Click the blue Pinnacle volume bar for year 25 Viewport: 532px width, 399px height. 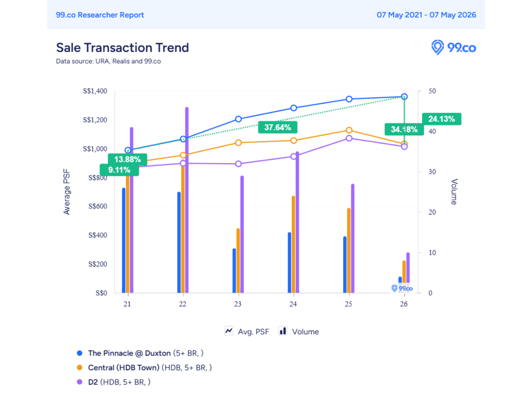coord(345,265)
